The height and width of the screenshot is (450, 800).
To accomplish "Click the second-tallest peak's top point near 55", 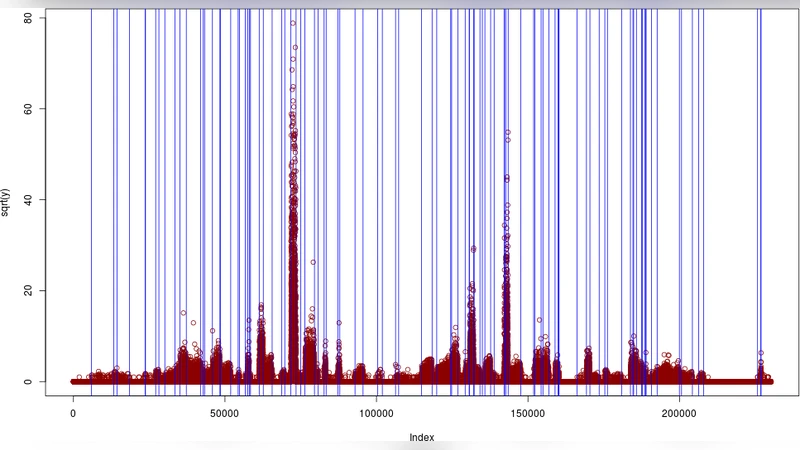I will pyautogui.click(x=508, y=132).
